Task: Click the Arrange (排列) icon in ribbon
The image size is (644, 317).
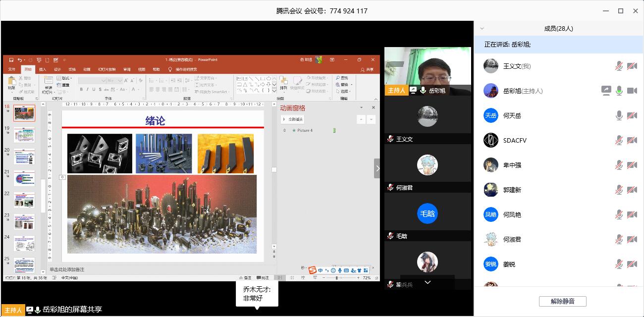Action: point(283,83)
